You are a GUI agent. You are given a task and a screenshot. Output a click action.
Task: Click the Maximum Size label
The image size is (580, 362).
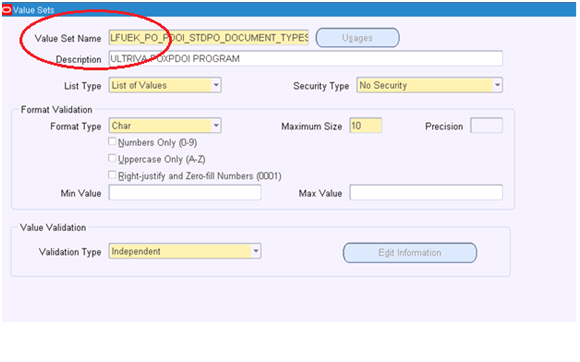click(x=311, y=126)
